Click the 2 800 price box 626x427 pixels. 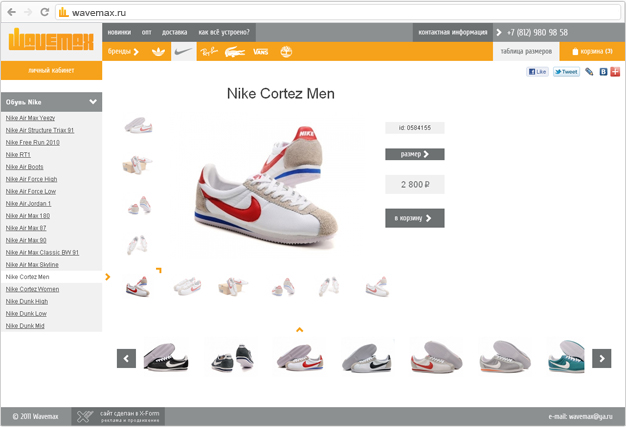pos(415,184)
